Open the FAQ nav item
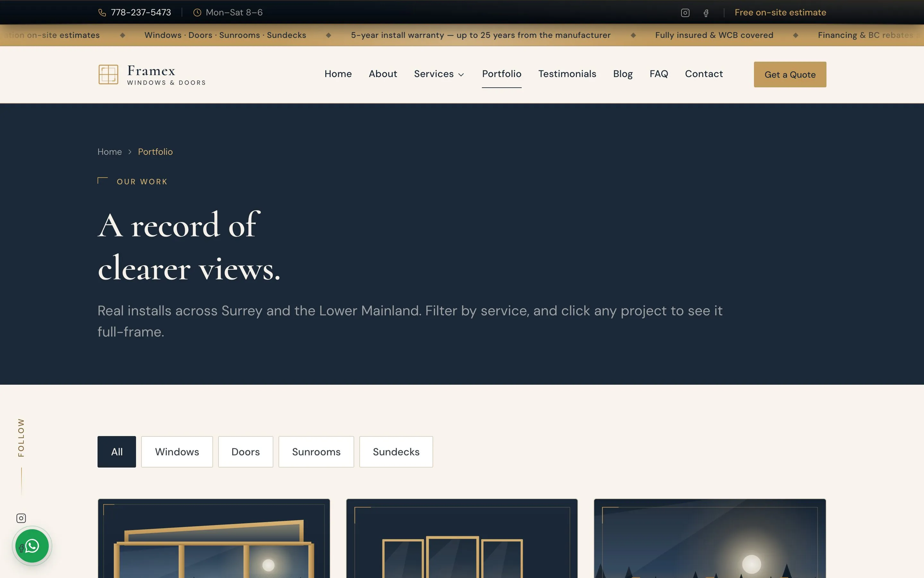This screenshot has height=578, width=924. click(x=659, y=74)
